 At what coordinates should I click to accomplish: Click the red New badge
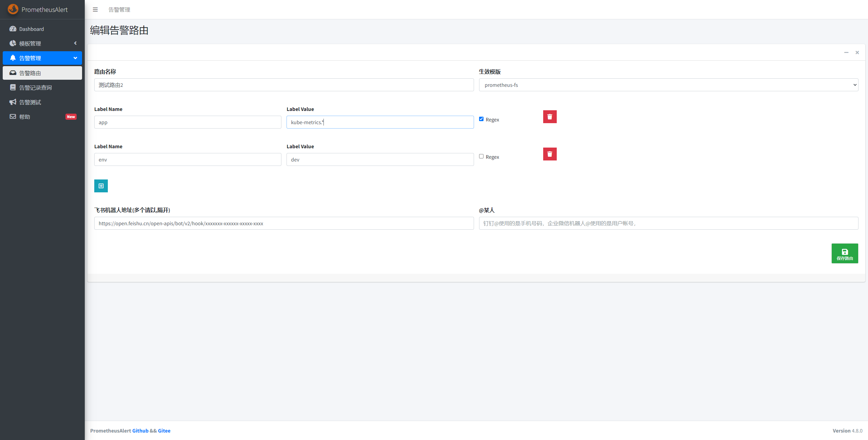tap(71, 117)
